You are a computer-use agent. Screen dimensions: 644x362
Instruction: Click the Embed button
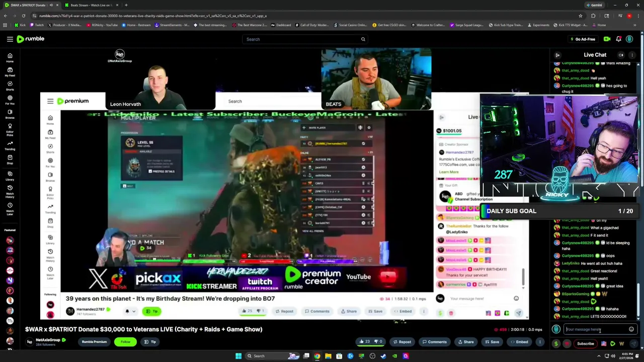518,342
